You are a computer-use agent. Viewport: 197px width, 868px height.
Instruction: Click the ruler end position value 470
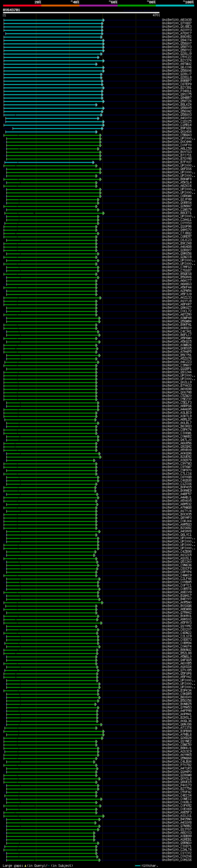pos(155,15)
